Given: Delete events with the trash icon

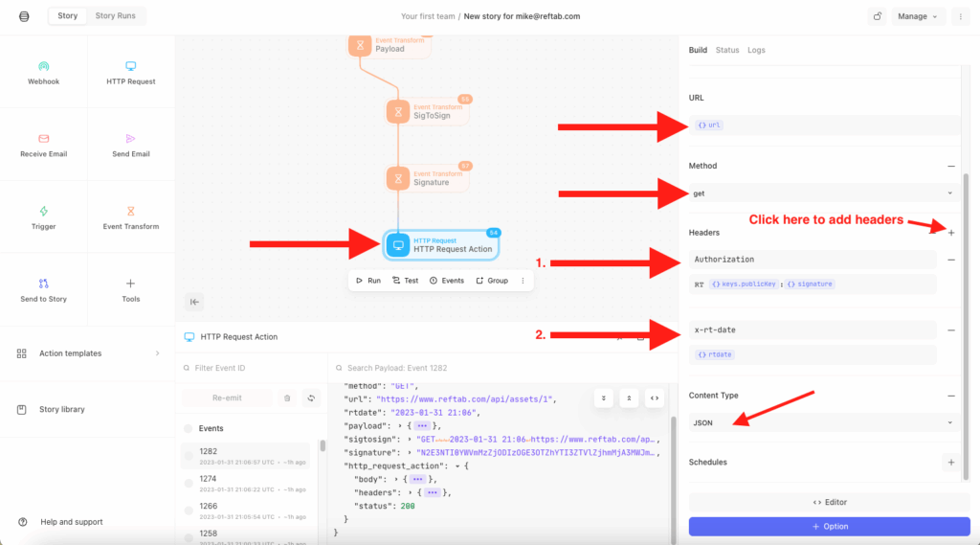Looking at the screenshot, I should (x=287, y=397).
